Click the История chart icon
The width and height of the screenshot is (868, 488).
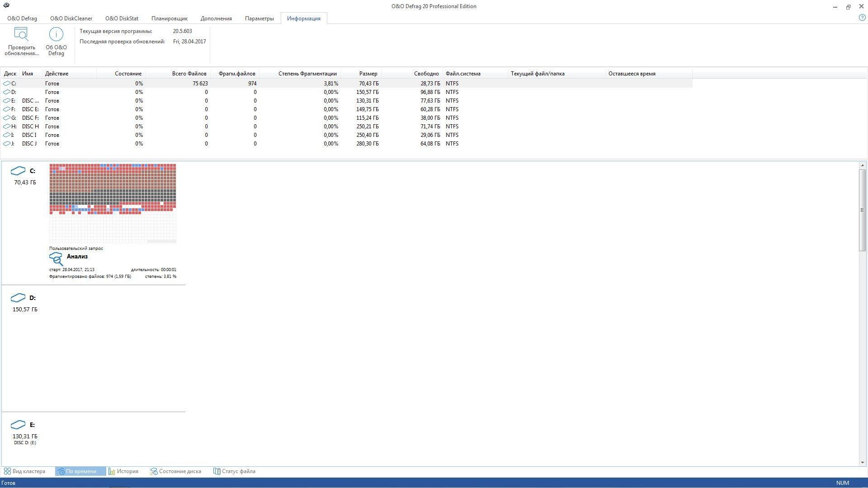coord(112,471)
